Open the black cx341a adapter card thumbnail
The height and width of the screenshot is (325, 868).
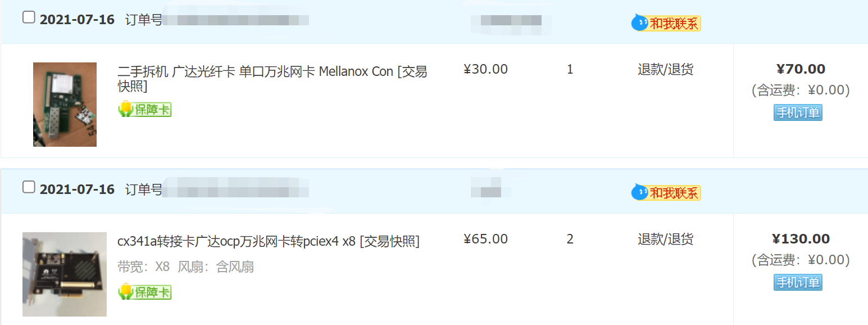65,274
